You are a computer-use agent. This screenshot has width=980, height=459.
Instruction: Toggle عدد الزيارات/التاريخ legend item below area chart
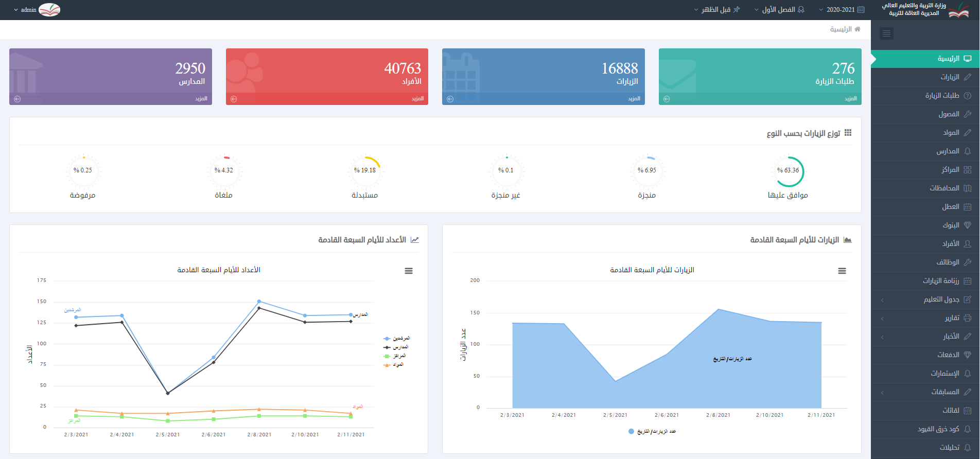pyautogui.click(x=652, y=432)
